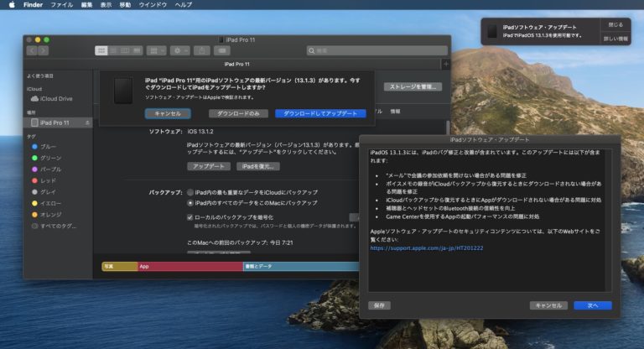Click the 書類とデータ storage segment
The width and height of the screenshot is (644, 349).
301,267
